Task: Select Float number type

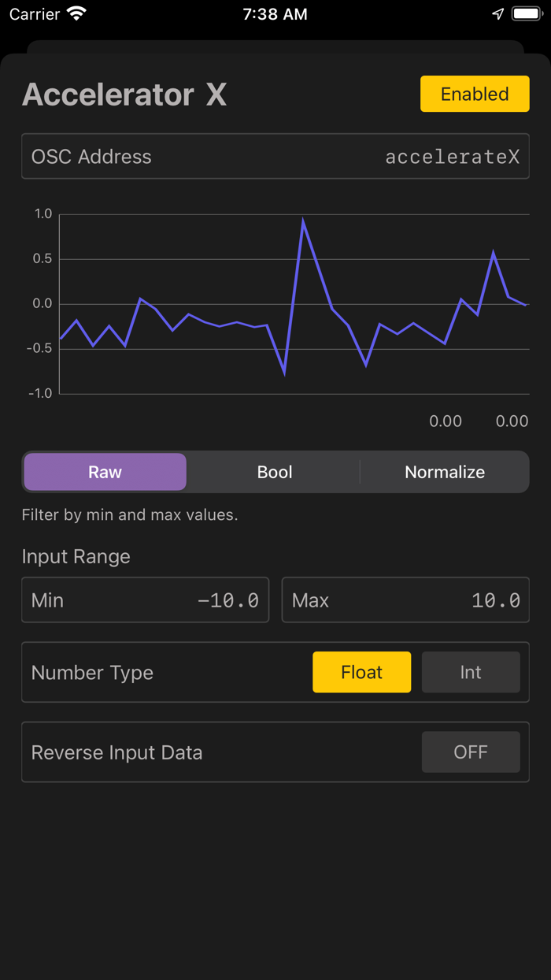Action: point(361,672)
